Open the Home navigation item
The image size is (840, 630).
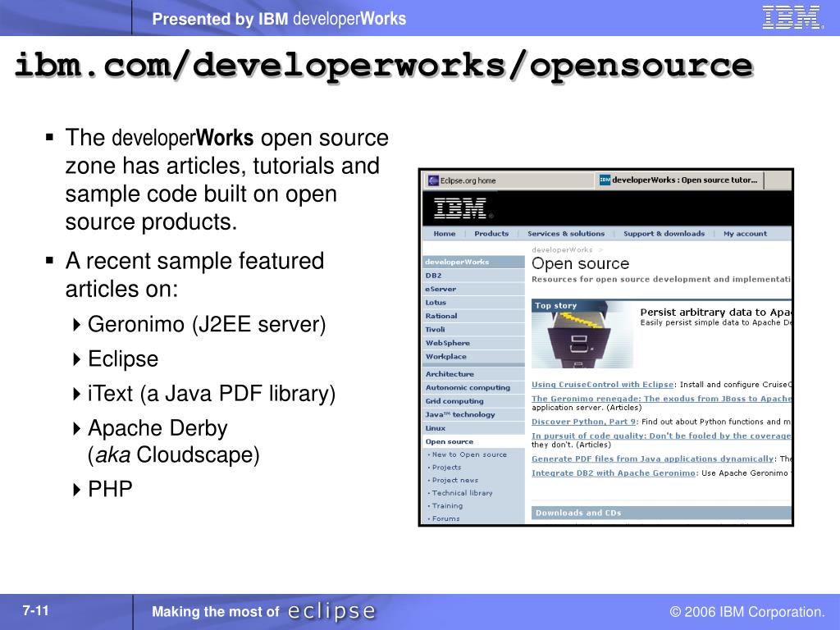point(445,234)
